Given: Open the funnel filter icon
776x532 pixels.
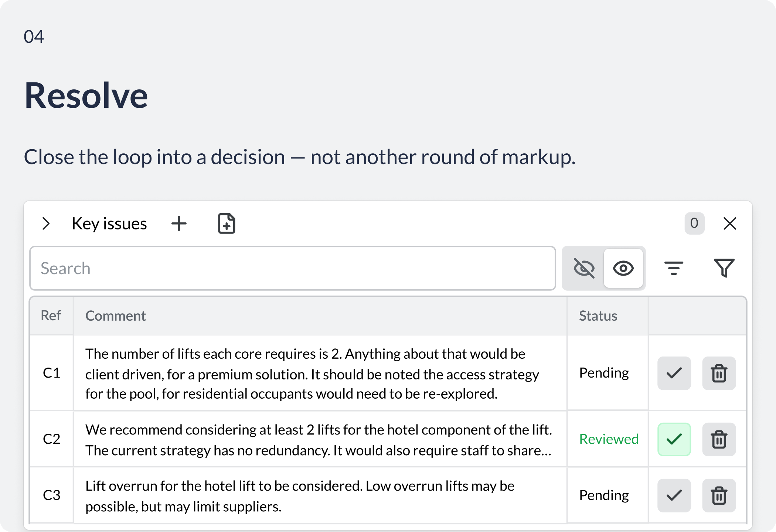Looking at the screenshot, I should (724, 268).
